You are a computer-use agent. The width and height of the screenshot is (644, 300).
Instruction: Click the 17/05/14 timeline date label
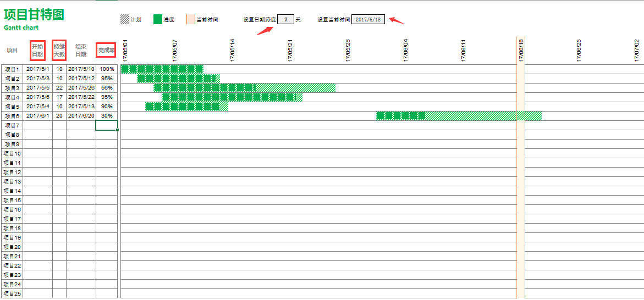(x=233, y=51)
